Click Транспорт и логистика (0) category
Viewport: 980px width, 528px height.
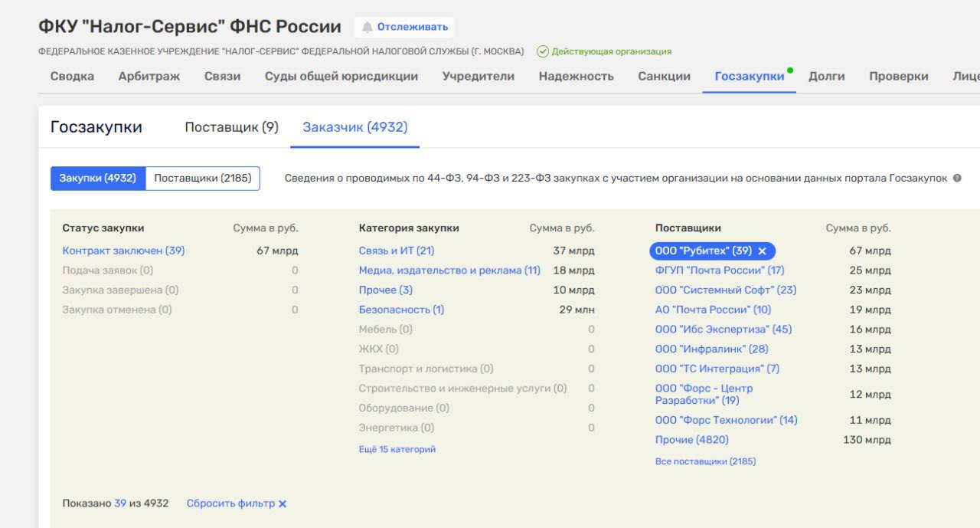pos(426,369)
